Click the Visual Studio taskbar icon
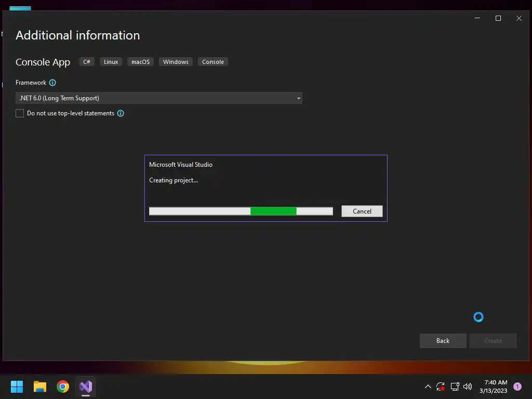This screenshot has height=399, width=532. pos(86,387)
